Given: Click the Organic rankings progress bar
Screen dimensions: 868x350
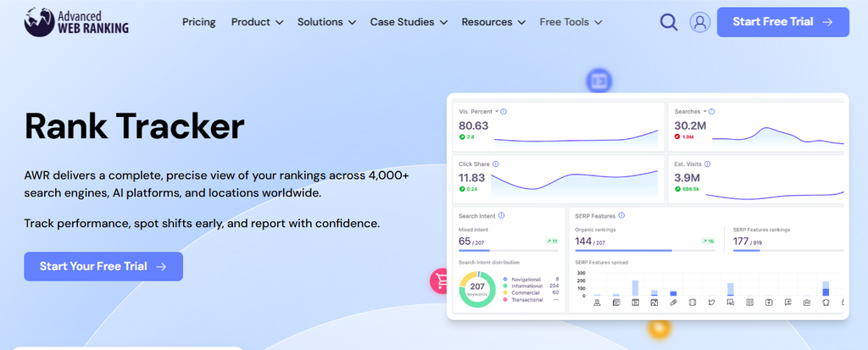Looking at the screenshot, I should click(645, 250).
